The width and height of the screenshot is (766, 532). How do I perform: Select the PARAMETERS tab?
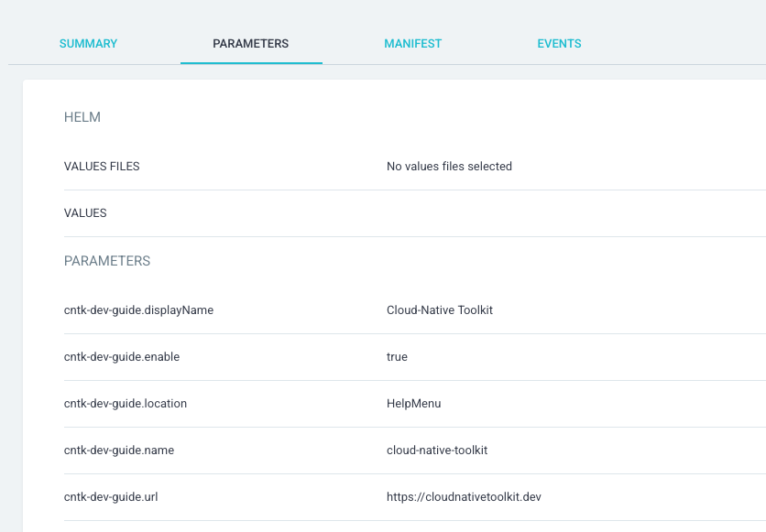[x=251, y=43]
